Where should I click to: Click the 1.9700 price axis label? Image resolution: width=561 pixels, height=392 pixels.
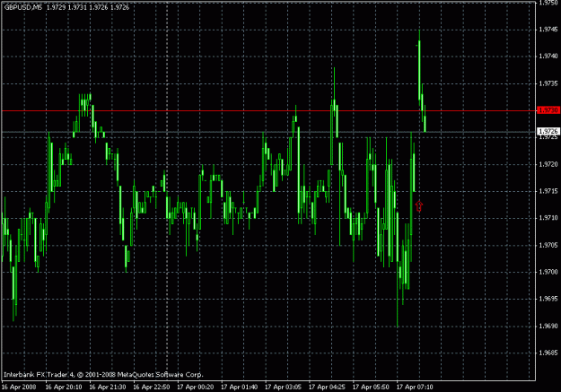tap(548, 272)
